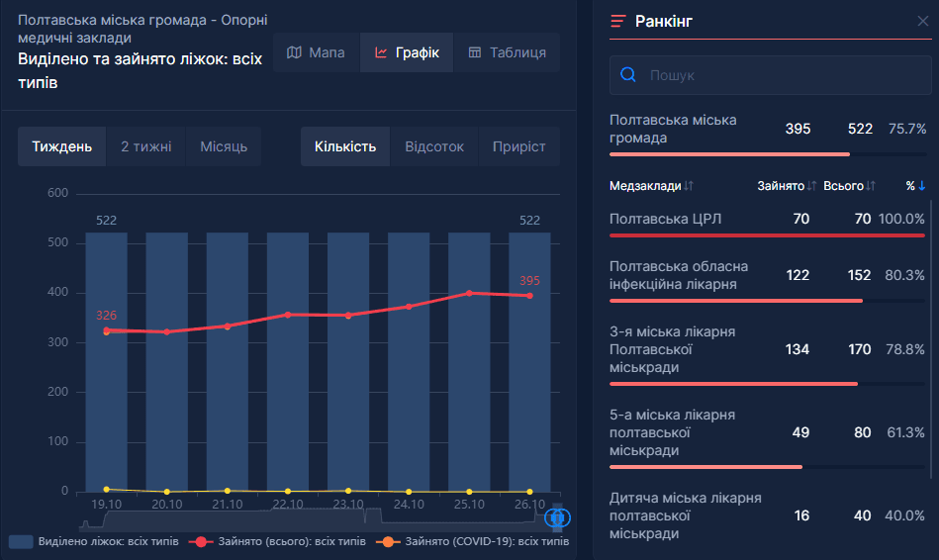Sort by the Всього column arrows
Viewport: 939px width, 560px height.
pos(871,186)
